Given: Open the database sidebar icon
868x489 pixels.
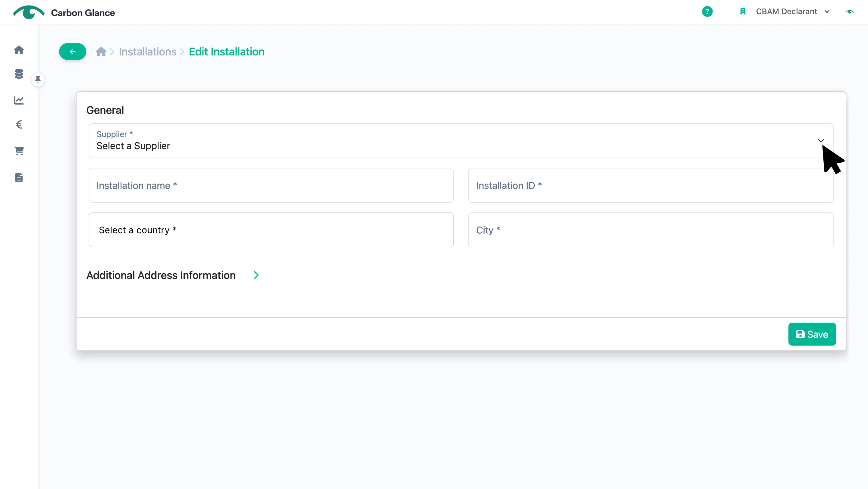Looking at the screenshot, I should pyautogui.click(x=19, y=74).
